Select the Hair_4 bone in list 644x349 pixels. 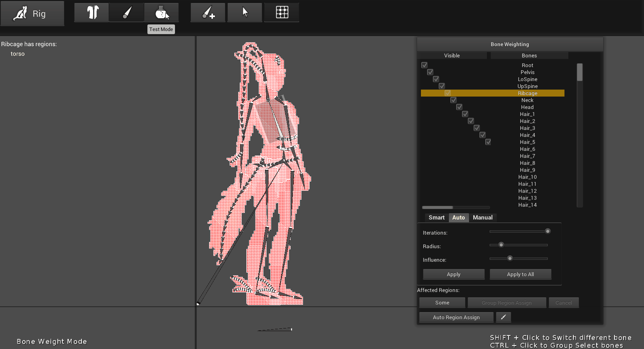528,135
